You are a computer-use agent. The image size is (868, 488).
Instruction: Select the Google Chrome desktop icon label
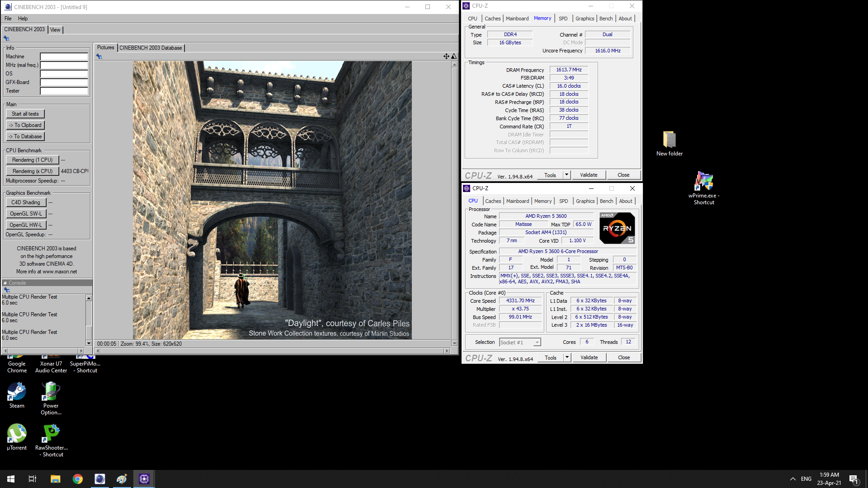17,367
